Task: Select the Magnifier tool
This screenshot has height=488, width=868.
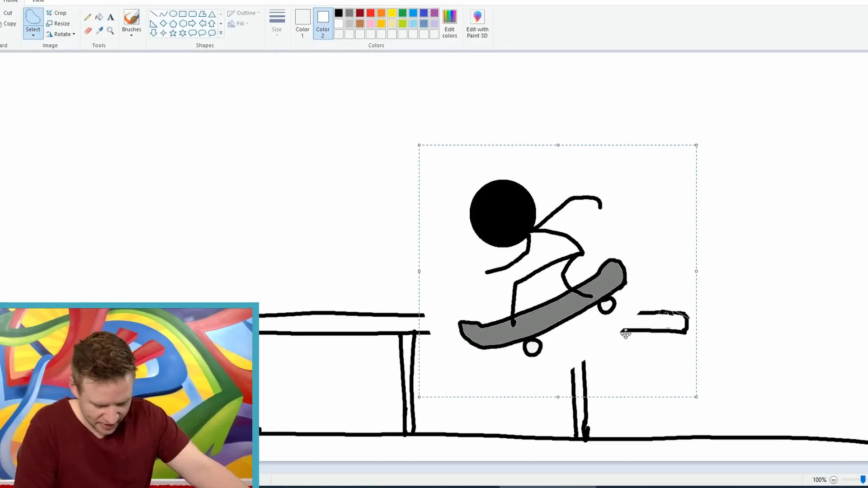Action: point(110,31)
